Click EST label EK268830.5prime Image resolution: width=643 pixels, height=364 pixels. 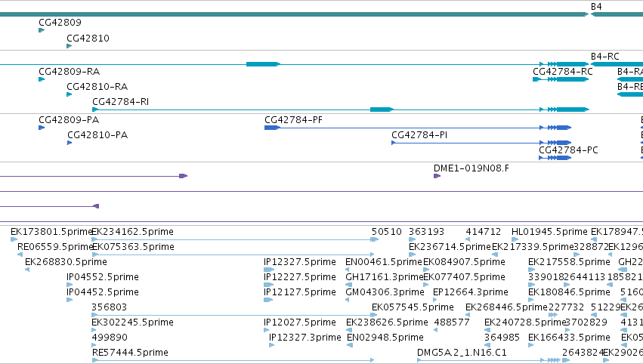[66, 262]
